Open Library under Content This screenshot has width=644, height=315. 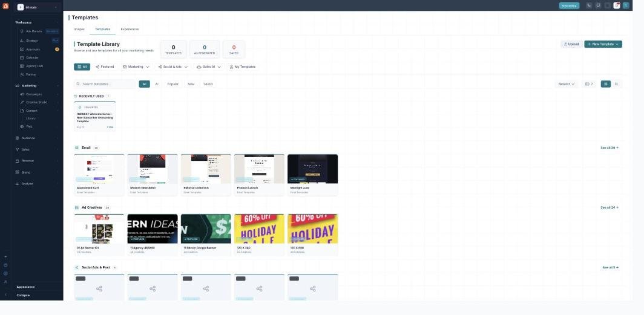[x=31, y=119]
